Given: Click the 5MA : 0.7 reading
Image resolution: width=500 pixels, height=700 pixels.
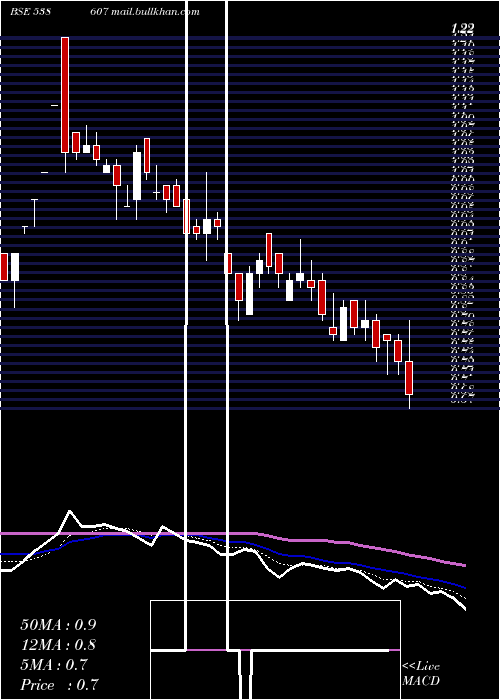Looking at the screenshot, I should tap(54, 665).
